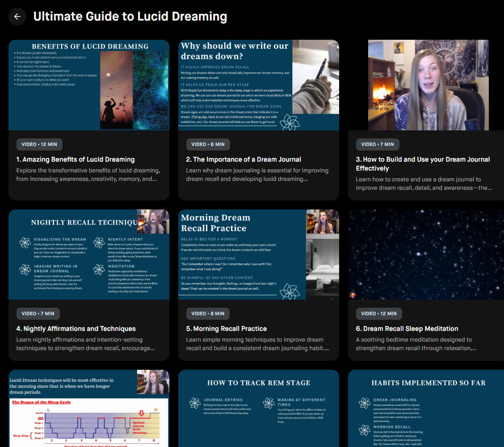The width and height of the screenshot is (504, 447).
Task: Open Stages of the Sleep Cycle thumbnail
Action: coord(89,408)
